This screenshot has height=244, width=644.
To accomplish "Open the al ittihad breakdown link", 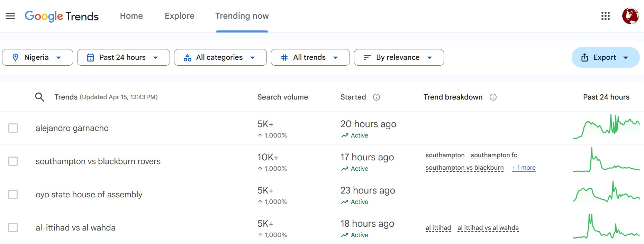I will point(438,228).
